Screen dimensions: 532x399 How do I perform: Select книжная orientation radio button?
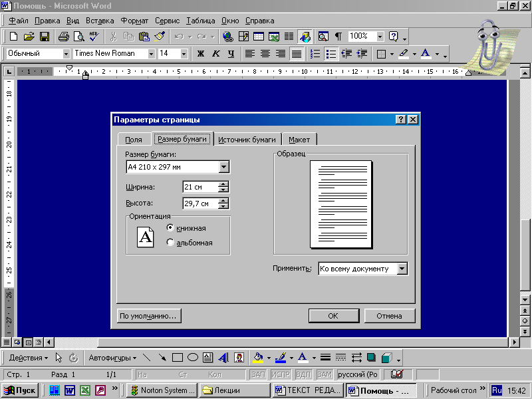[x=170, y=227]
